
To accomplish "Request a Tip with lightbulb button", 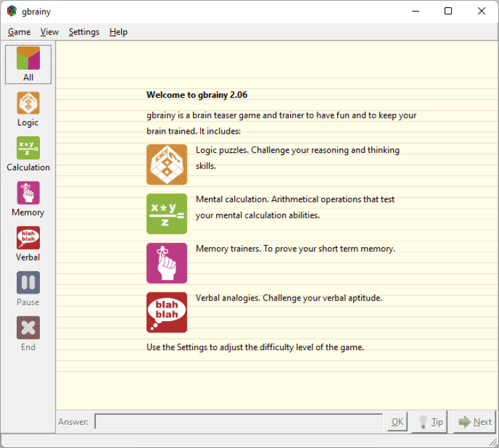I will click(x=430, y=421).
